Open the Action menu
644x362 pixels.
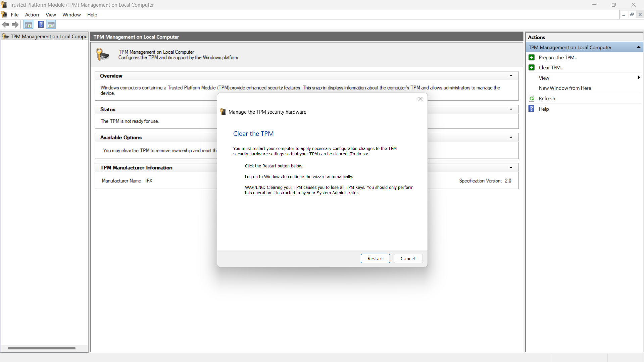tap(32, 14)
